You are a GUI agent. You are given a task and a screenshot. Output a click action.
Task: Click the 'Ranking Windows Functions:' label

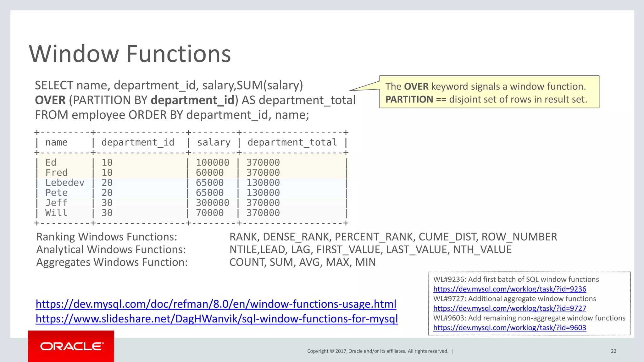coord(107,237)
